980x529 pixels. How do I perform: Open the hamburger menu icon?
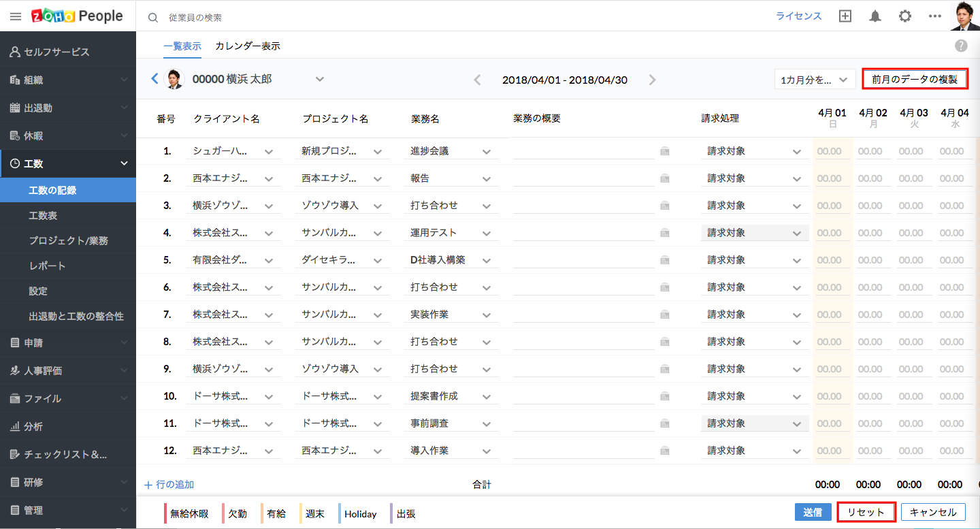[15, 16]
